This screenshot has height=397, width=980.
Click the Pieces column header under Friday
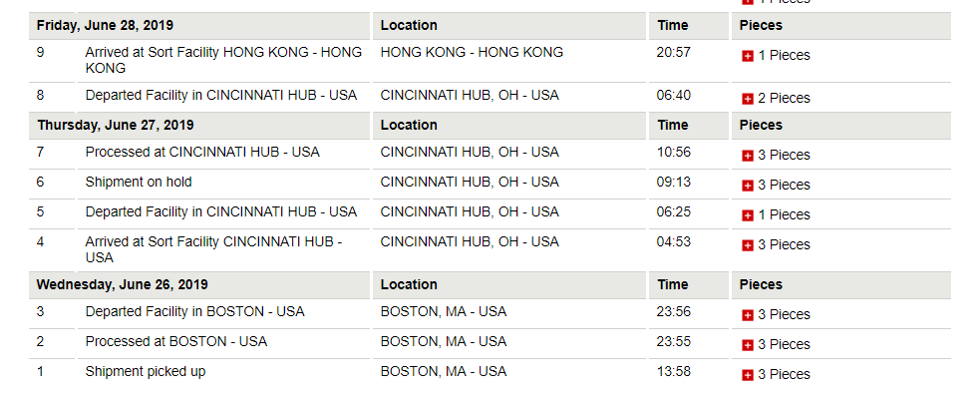coord(761,26)
